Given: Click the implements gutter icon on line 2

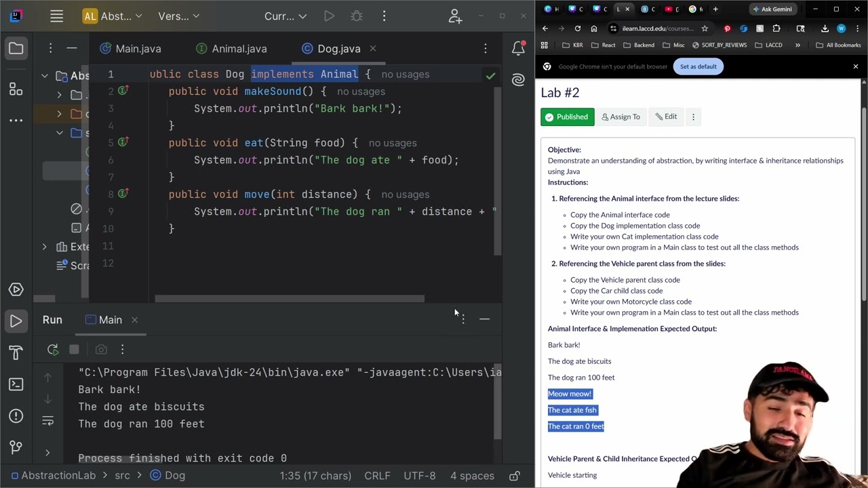Looking at the screenshot, I should 123,90.
